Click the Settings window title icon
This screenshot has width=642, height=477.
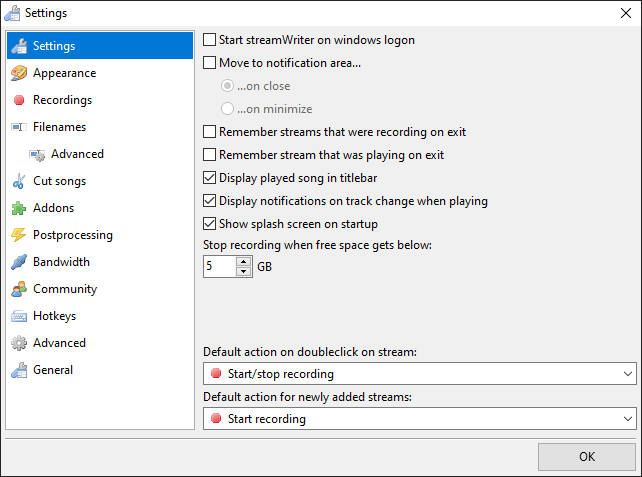tap(12, 13)
